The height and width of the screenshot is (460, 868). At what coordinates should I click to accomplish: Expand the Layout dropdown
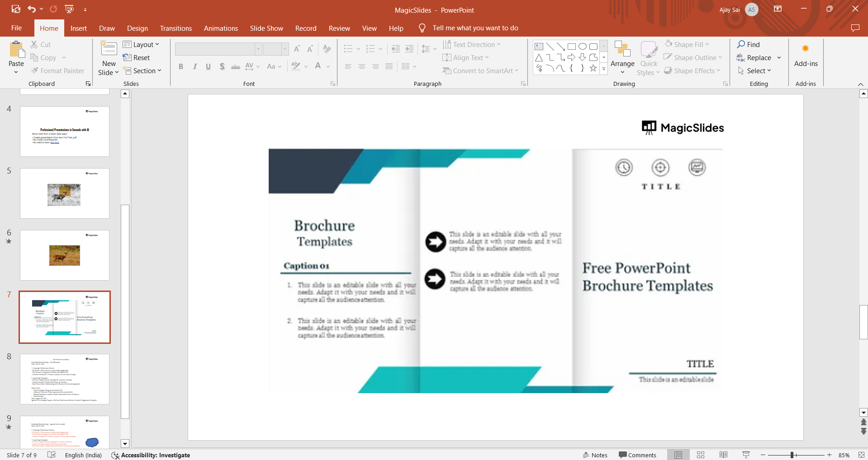pos(142,44)
